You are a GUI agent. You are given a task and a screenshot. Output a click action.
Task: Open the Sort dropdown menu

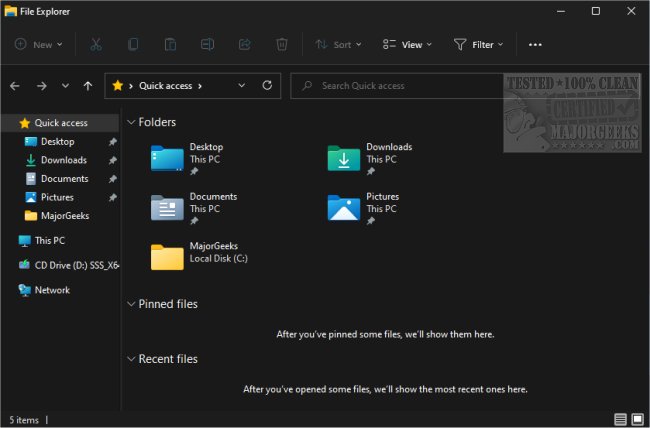pyautogui.click(x=338, y=44)
